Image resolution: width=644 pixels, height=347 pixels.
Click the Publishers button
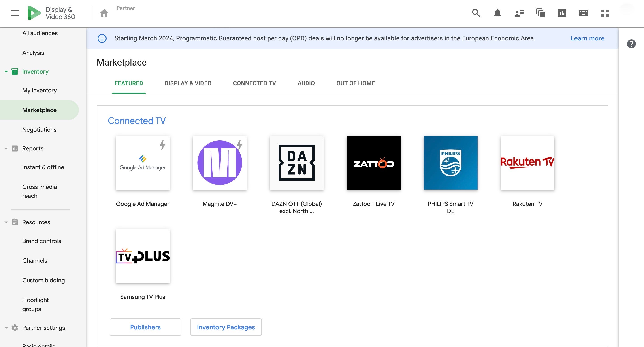point(145,327)
